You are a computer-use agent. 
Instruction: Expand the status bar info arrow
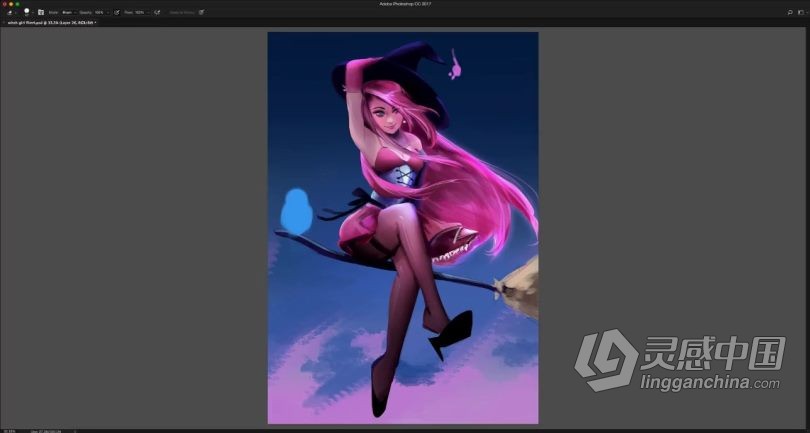pyautogui.click(x=75, y=431)
